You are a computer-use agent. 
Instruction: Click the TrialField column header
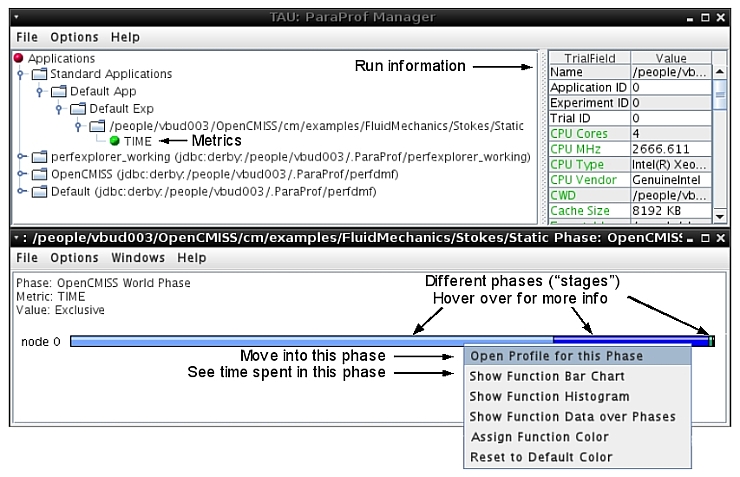[x=589, y=58]
